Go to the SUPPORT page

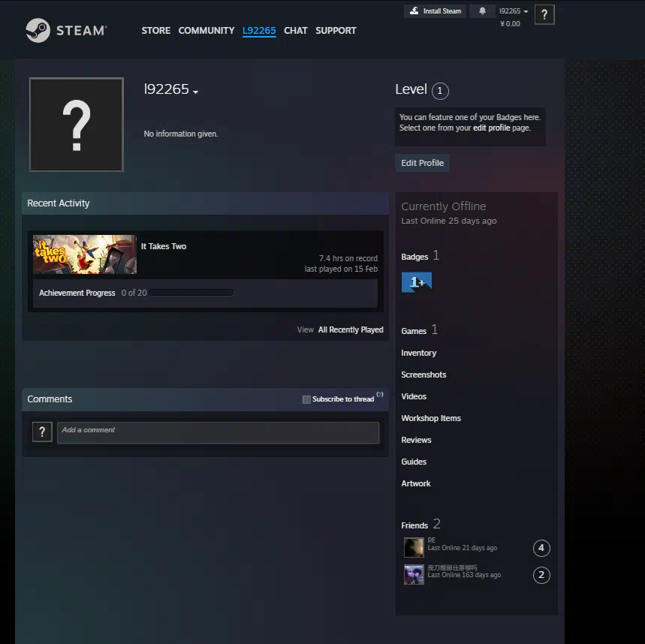(336, 31)
